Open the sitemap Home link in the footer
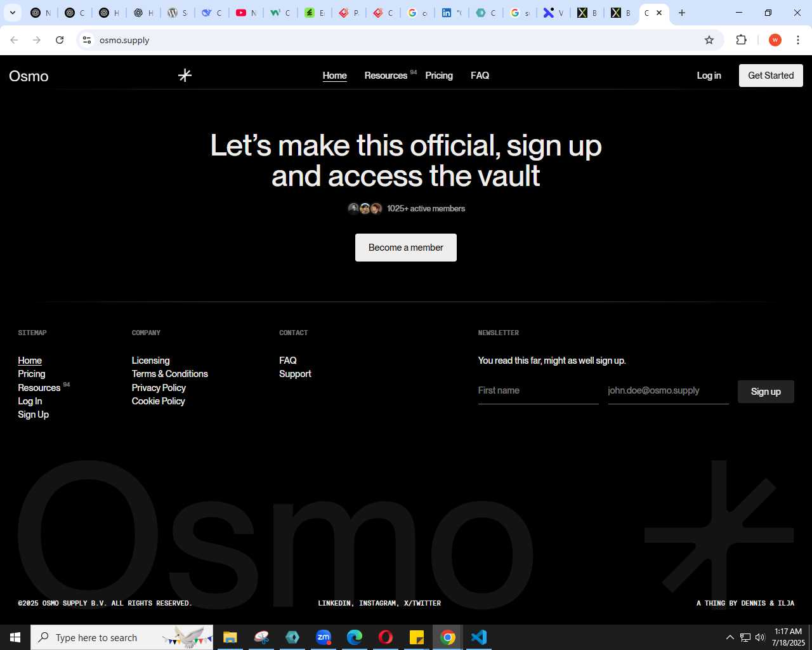Screen dimensions: 812x650 pos(30,361)
